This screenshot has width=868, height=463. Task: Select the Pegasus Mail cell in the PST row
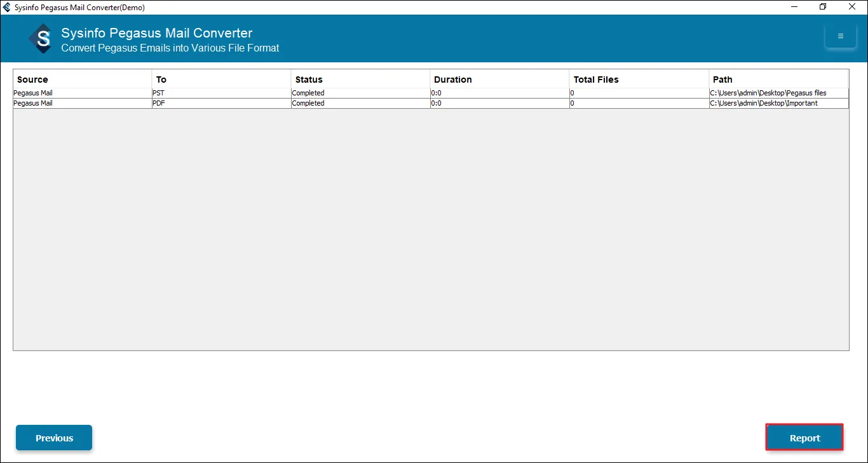point(83,93)
